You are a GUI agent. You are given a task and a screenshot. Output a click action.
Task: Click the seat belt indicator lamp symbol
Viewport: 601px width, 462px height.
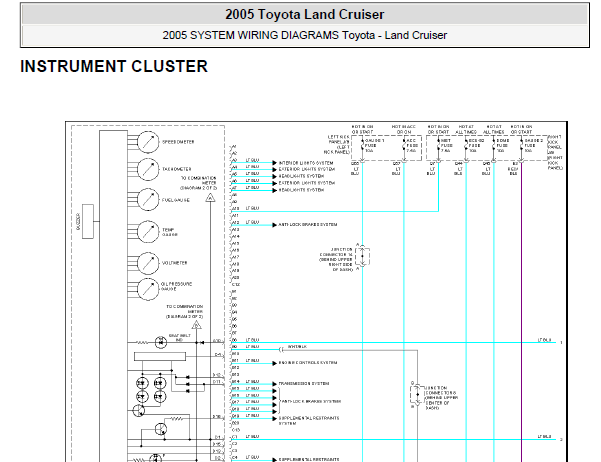161,342
